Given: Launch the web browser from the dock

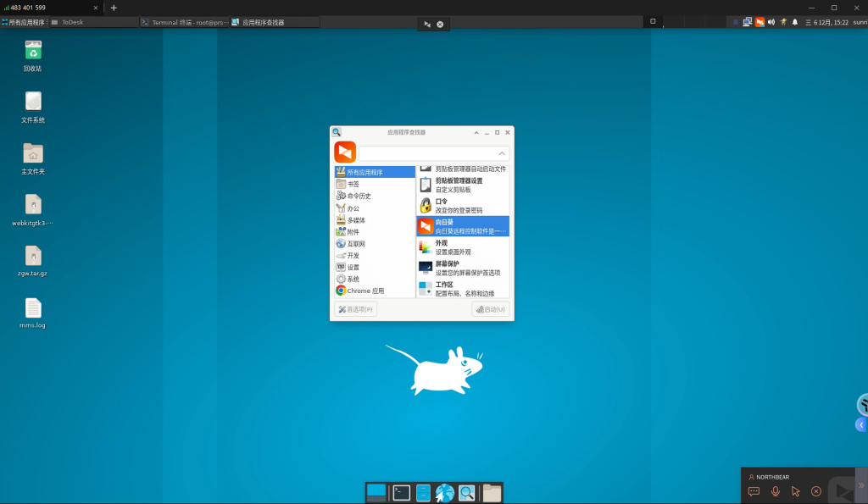Looking at the screenshot, I should pos(445,492).
